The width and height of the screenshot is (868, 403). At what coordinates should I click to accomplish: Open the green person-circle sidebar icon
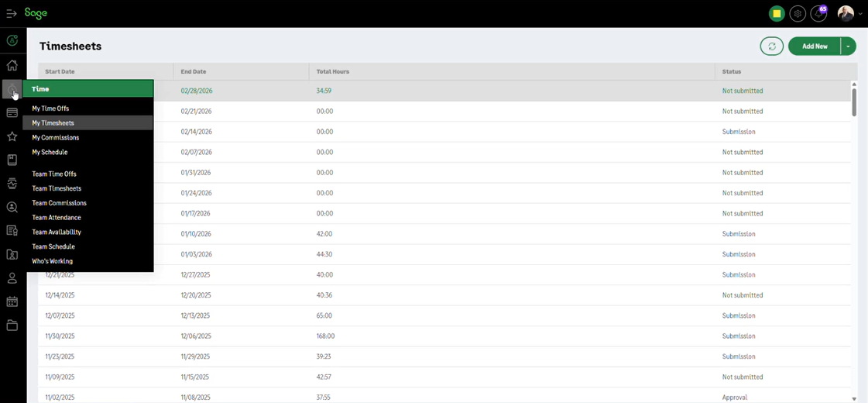(x=12, y=40)
